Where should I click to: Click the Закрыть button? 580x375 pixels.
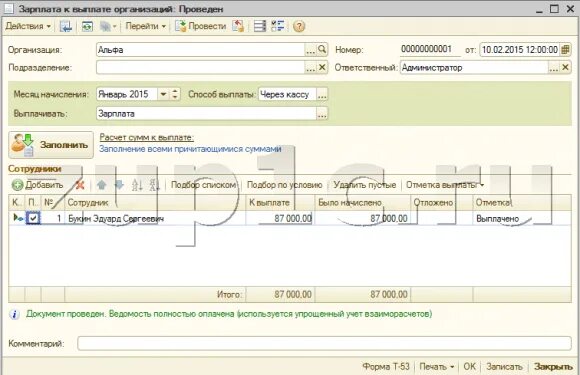coord(553,366)
